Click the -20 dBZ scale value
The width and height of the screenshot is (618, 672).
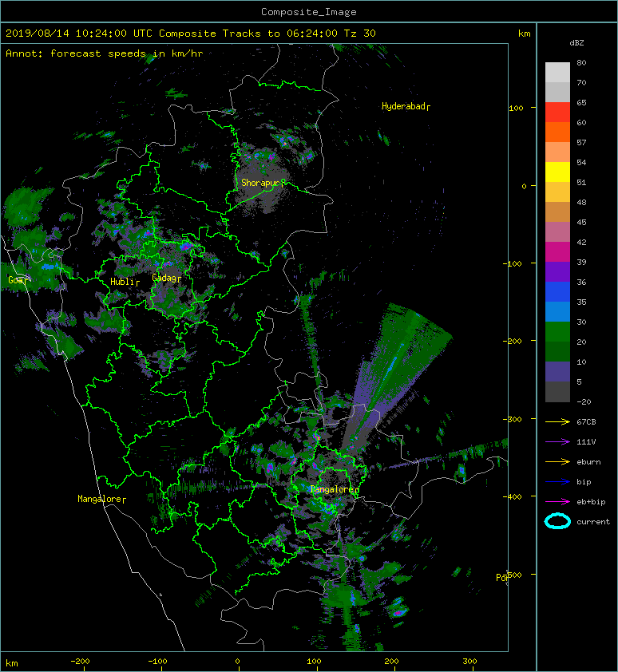(x=584, y=402)
